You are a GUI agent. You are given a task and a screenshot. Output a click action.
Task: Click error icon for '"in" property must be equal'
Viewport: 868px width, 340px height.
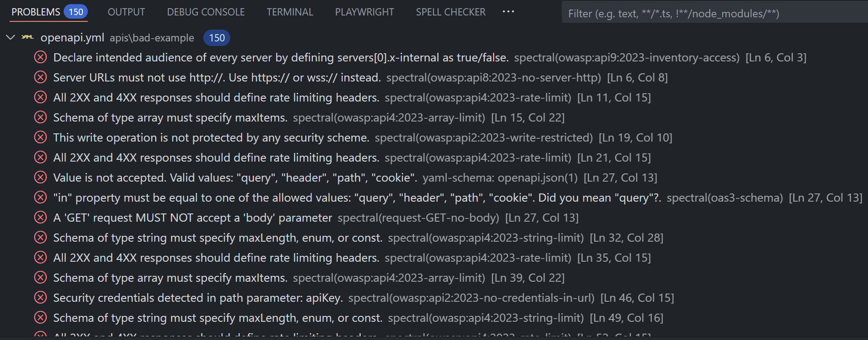pos(40,198)
